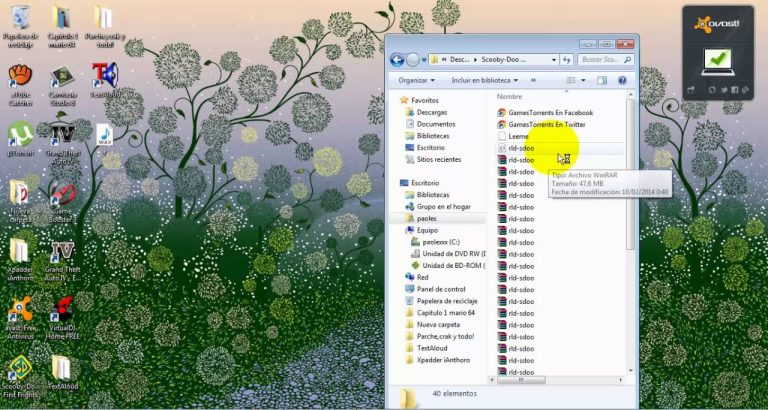The image size is (768, 410).
Task: Select the GamesTorrents En Facebook file
Action: click(550, 113)
